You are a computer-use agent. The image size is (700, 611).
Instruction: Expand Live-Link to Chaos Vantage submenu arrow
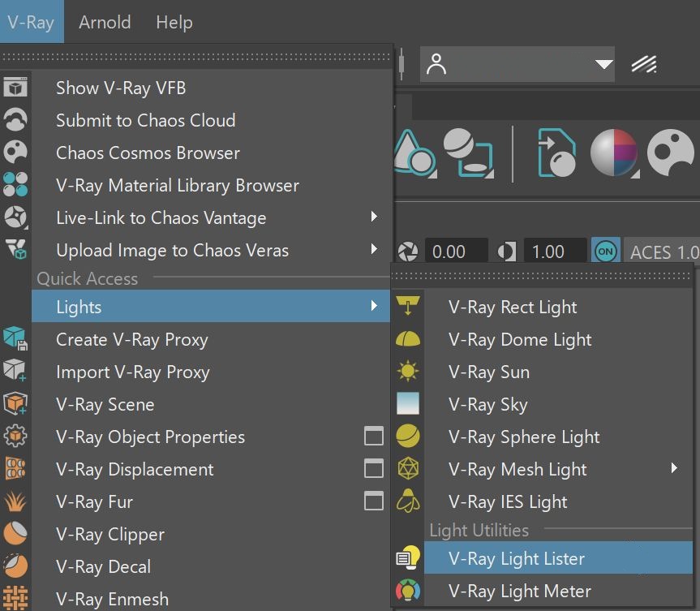click(x=374, y=217)
